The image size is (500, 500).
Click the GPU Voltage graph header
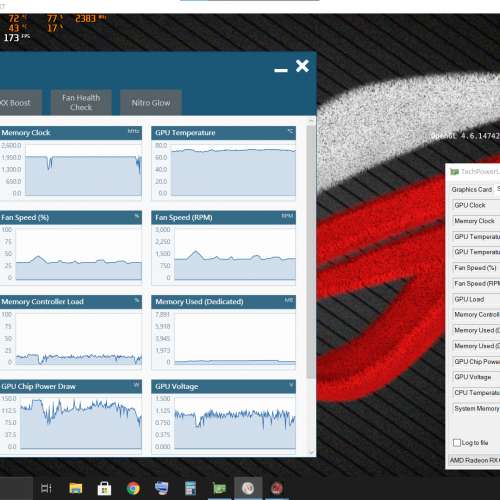(x=223, y=386)
